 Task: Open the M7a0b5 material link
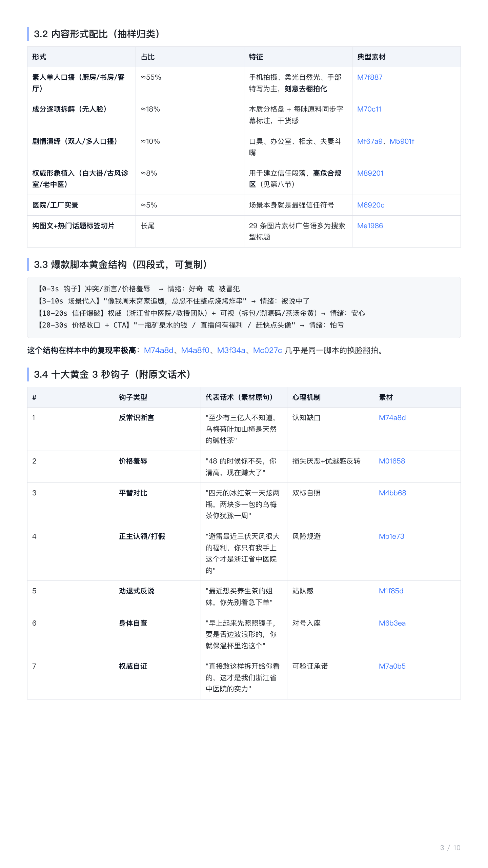coord(392,666)
